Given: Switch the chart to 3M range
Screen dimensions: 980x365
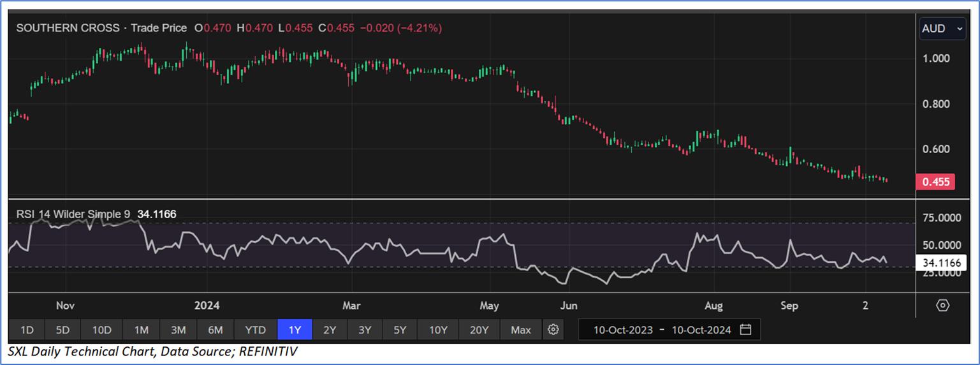Looking at the screenshot, I should [178, 330].
